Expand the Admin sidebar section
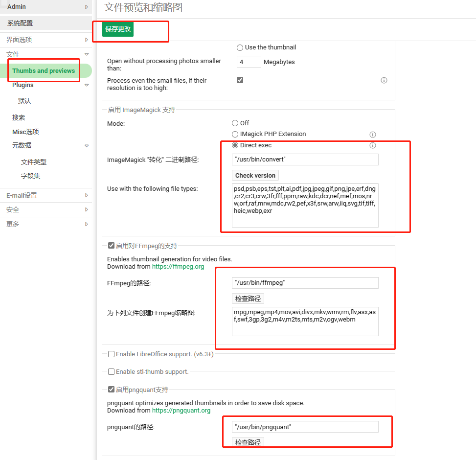 click(87, 7)
